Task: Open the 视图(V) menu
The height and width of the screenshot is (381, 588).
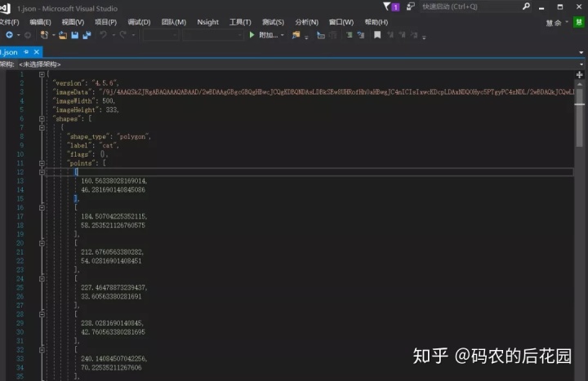Action: pos(73,22)
